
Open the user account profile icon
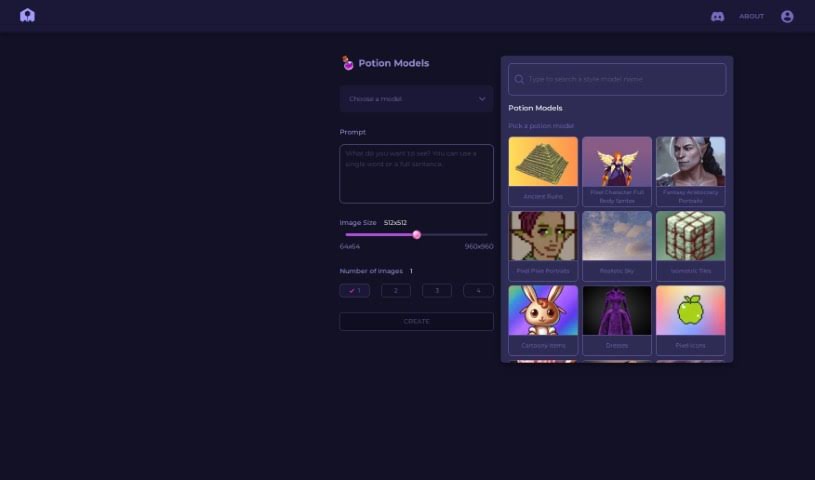coord(787,17)
